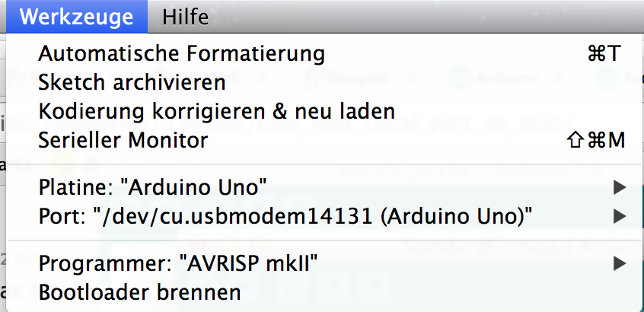The image size is (644, 312).
Task: Open the Programmer submenu entry
Action: point(178,263)
